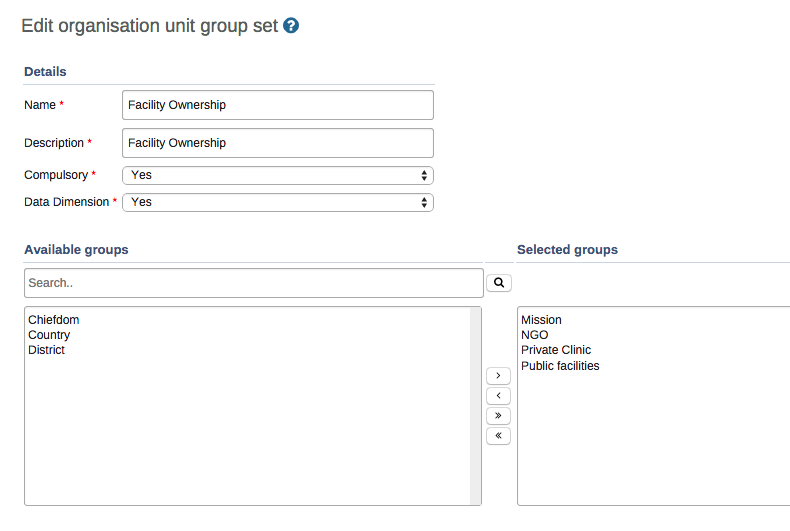Open the Compulsory dropdown
This screenshot has height=531, width=790.
click(278, 175)
